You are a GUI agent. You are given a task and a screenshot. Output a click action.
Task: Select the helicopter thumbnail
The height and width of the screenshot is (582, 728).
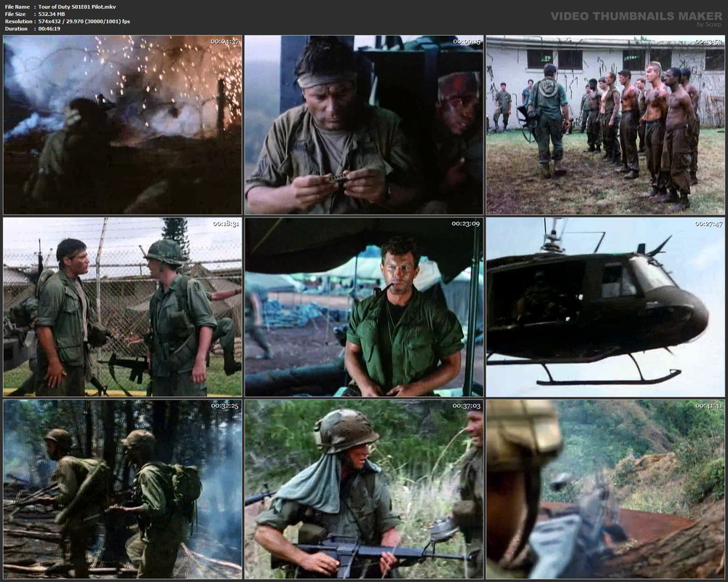coord(606,307)
